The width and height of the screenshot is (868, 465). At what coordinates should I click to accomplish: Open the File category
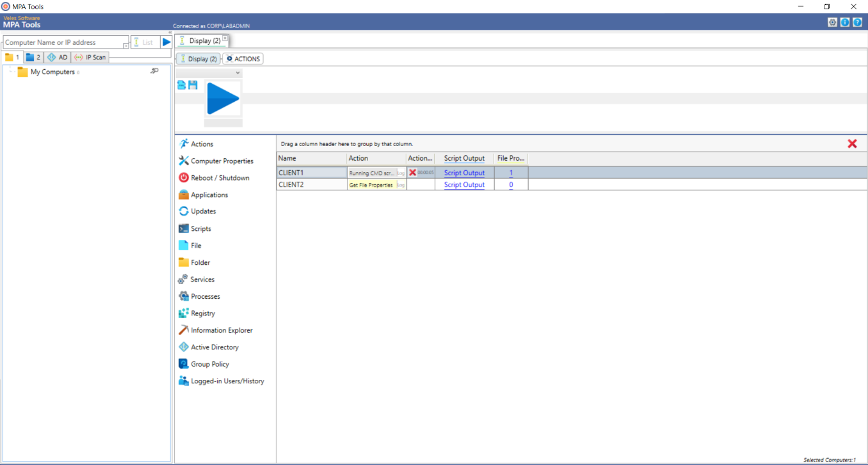tap(190, 245)
